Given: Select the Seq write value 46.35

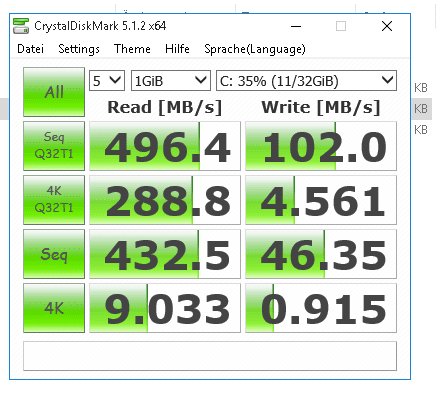Looking at the screenshot, I should tap(321, 254).
